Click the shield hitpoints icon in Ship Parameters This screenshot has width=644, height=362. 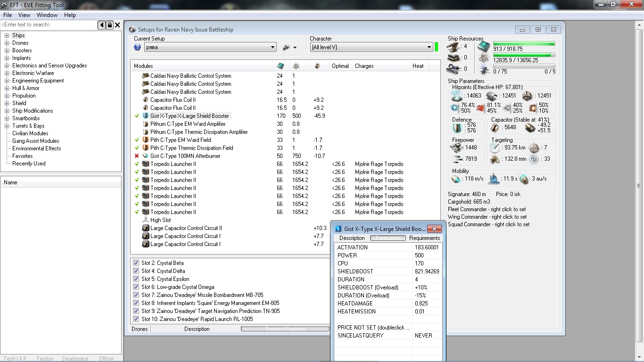(456, 96)
